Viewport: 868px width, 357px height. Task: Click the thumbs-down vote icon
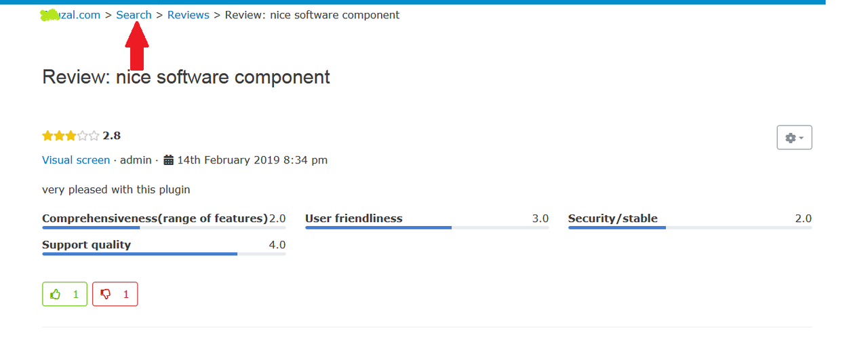pyautogui.click(x=106, y=295)
